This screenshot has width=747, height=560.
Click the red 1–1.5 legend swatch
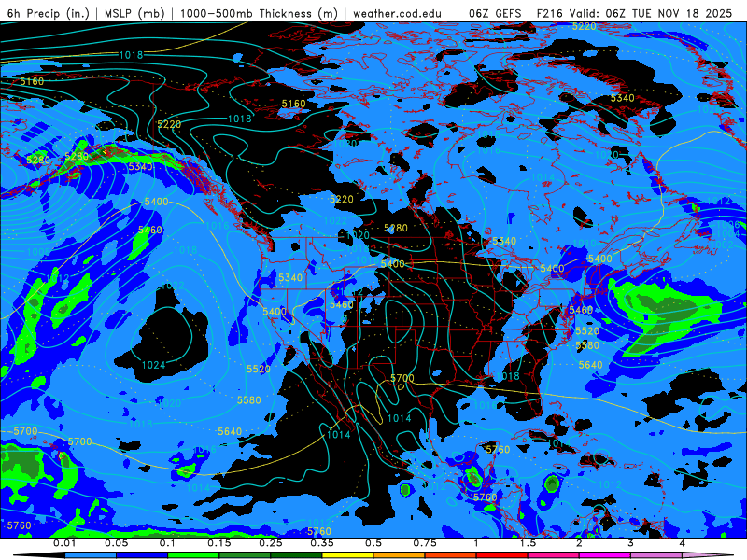(x=502, y=555)
